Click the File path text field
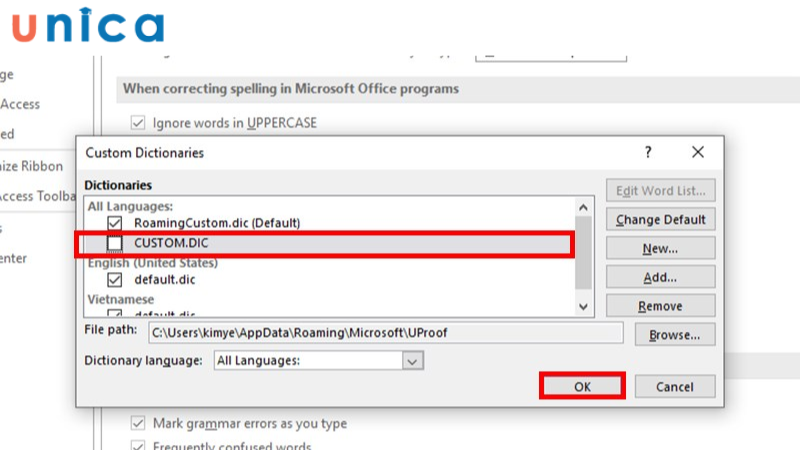The image size is (800, 450). [x=385, y=333]
